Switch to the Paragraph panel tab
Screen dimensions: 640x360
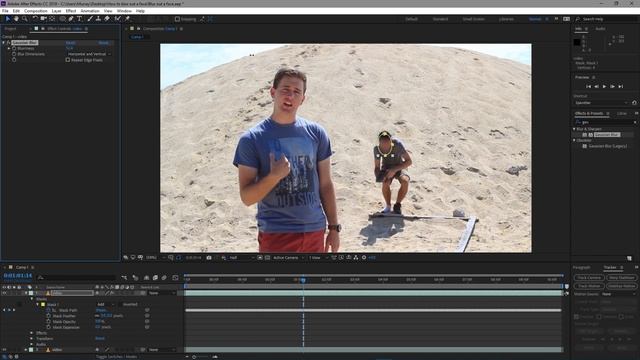pos(582,267)
